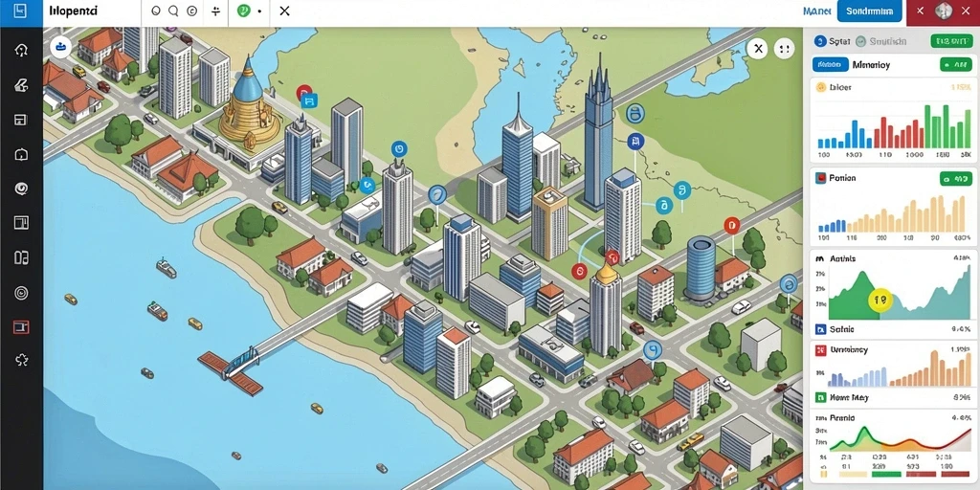Open the four-dot grid menu on map

783,48
